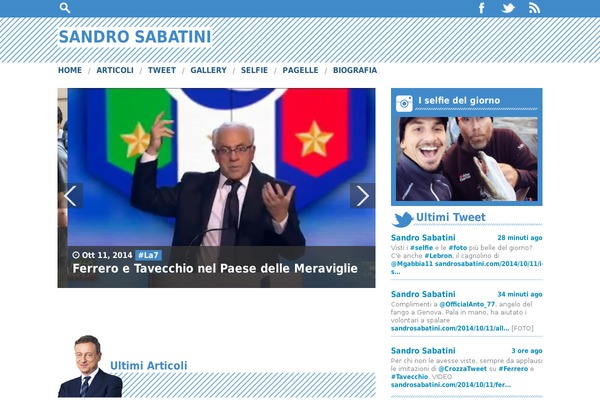Image resolution: width=600 pixels, height=400 pixels.
Task: Advance slider with right arrow
Action: click(362, 196)
